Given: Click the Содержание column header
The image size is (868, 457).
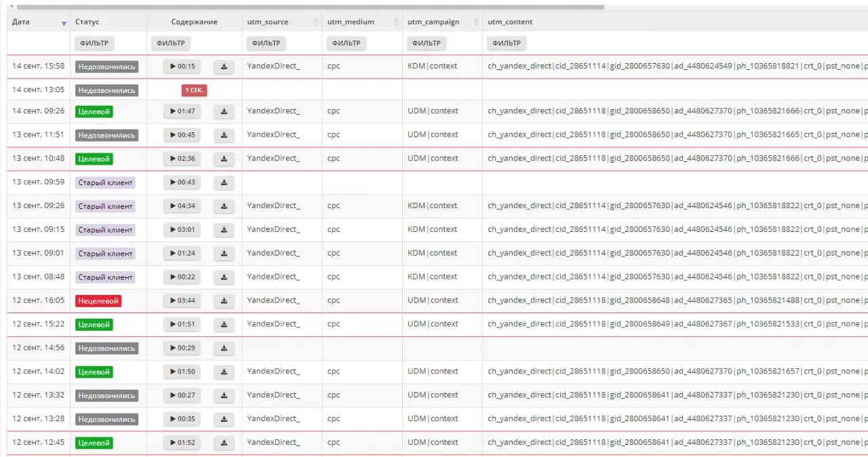Looking at the screenshot, I should (194, 22).
